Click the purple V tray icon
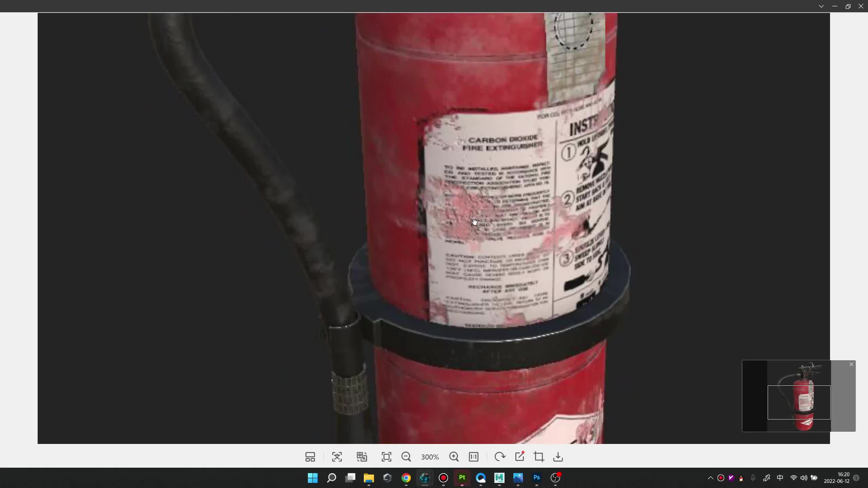The width and height of the screenshot is (868, 488). pyautogui.click(x=731, y=478)
